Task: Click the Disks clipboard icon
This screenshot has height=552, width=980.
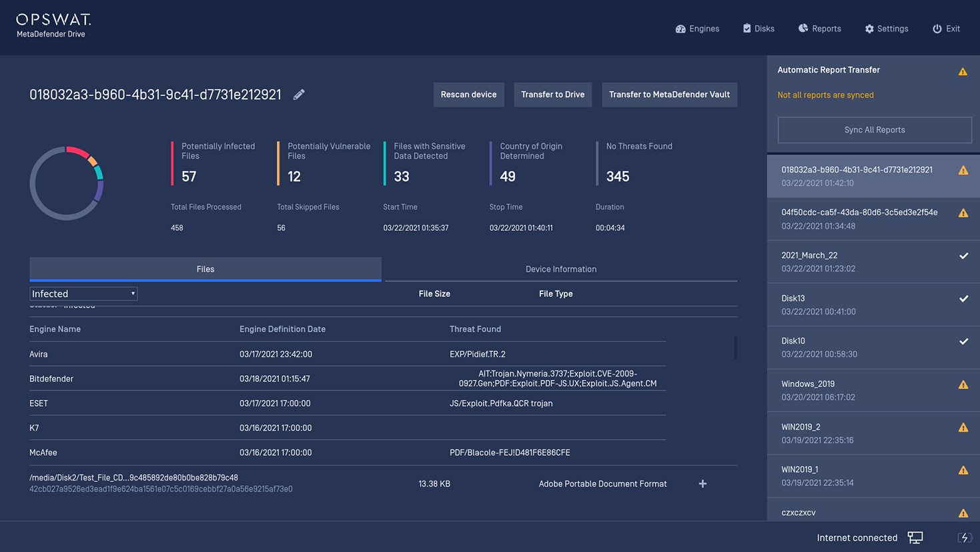Action: [x=747, y=28]
